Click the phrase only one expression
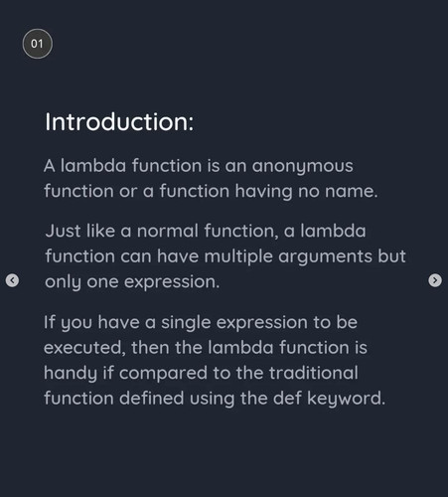 [x=132, y=282]
